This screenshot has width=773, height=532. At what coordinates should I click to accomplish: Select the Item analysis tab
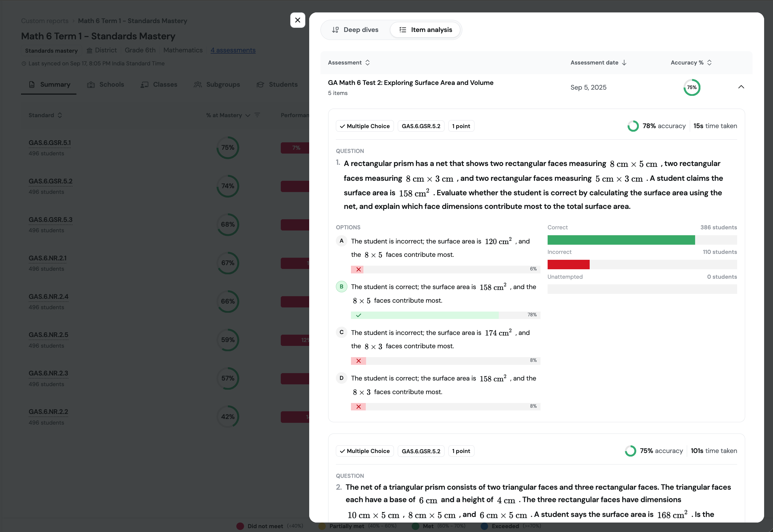(425, 30)
